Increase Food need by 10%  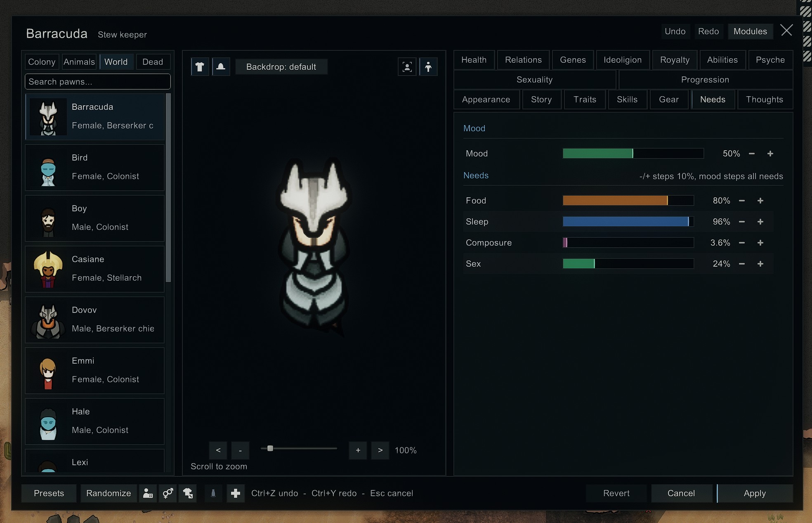click(760, 201)
